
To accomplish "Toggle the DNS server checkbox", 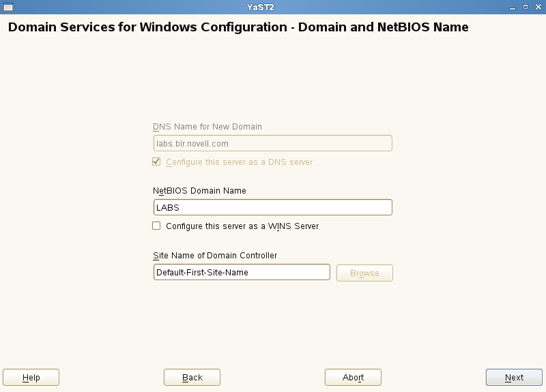I will (156, 162).
